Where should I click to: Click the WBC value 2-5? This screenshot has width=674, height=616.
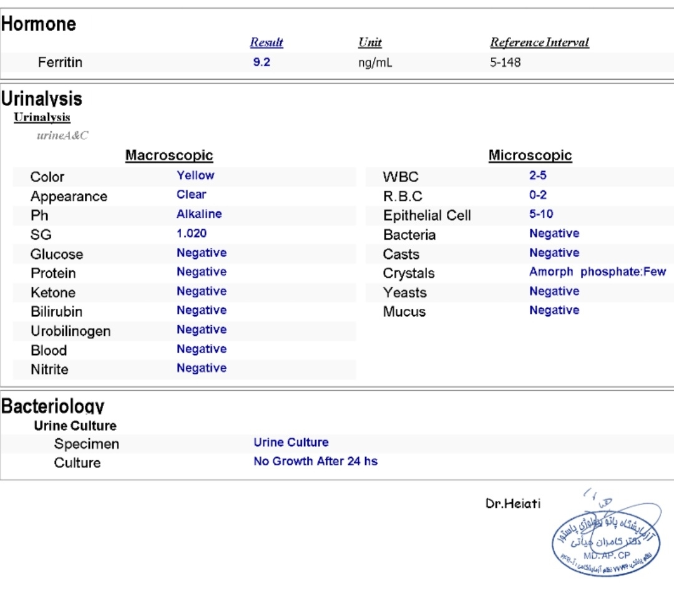[538, 175]
